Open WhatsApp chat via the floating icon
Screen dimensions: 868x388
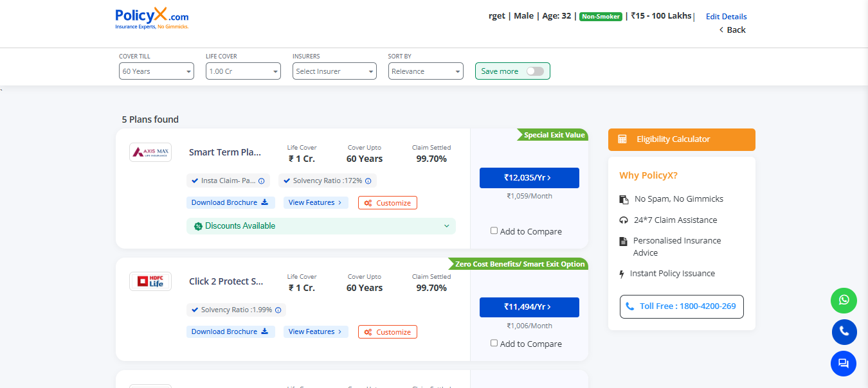pos(844,300)
